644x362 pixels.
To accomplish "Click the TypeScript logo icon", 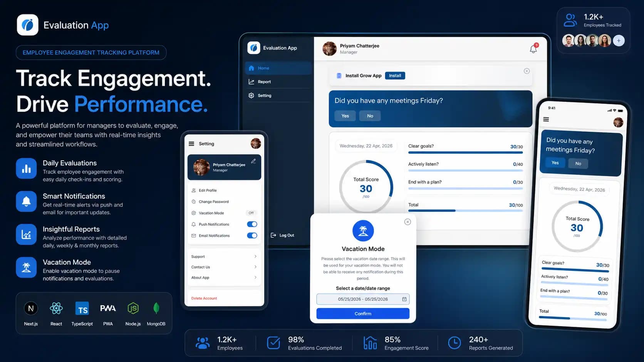I will click(x=82, y=309).
